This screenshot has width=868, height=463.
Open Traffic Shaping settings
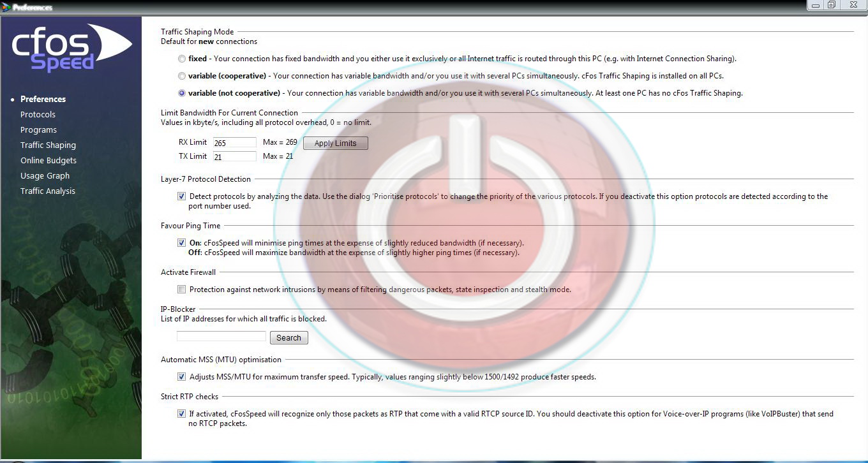tap(48, 145)
